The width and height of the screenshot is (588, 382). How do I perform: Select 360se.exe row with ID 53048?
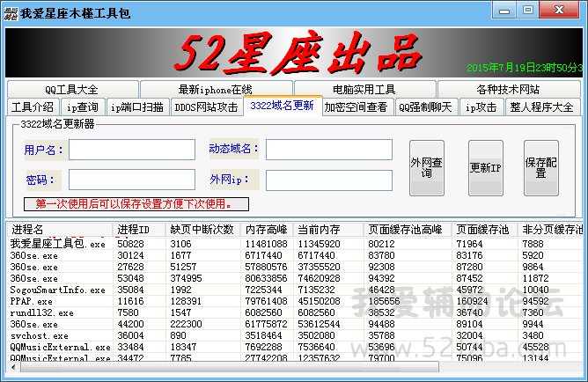click(295, 278)
